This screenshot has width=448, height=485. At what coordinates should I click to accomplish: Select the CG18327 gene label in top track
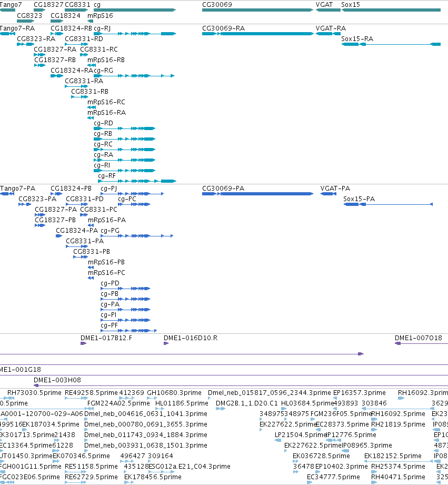(x=48, y=5)
